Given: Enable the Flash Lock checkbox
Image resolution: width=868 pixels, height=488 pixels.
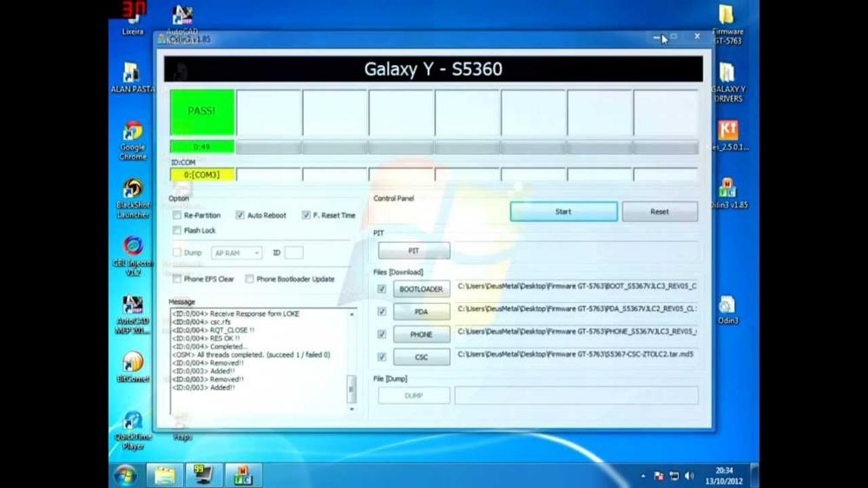Looking at the screenshot, I should click(176, 230).
